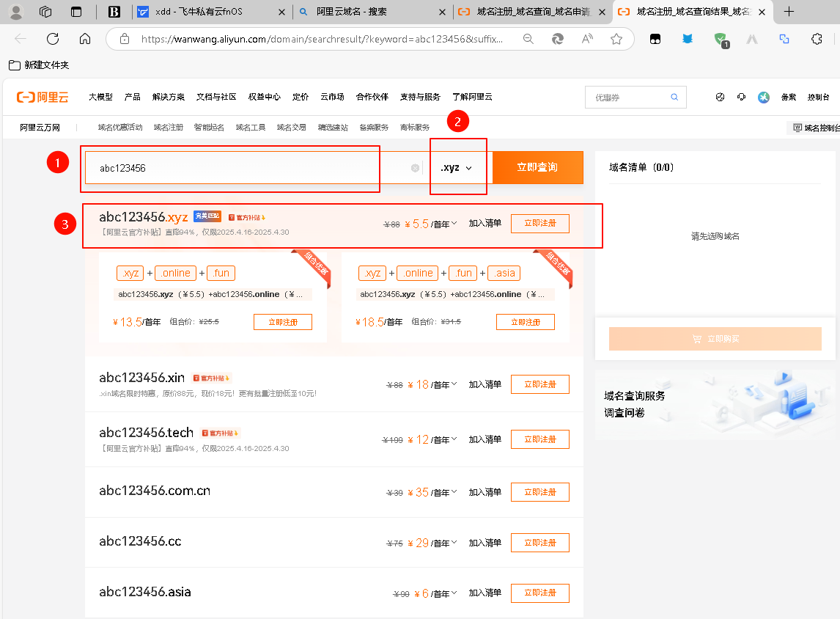Open the 备案 header link

[x=788, y=97]
